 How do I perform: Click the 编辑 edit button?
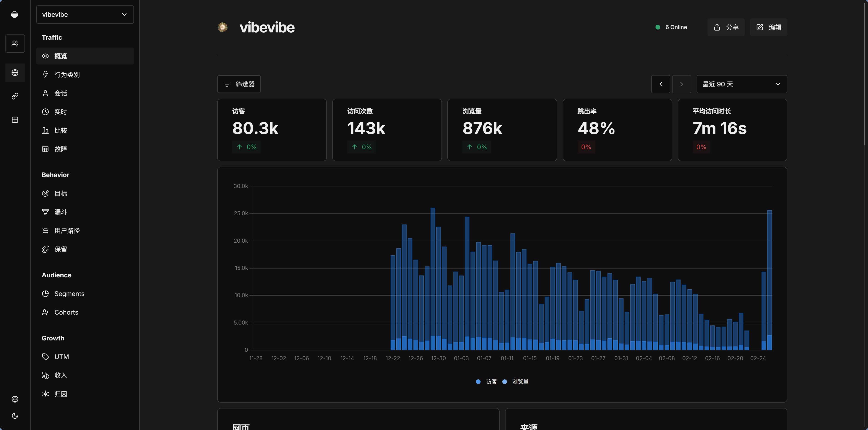769,27
